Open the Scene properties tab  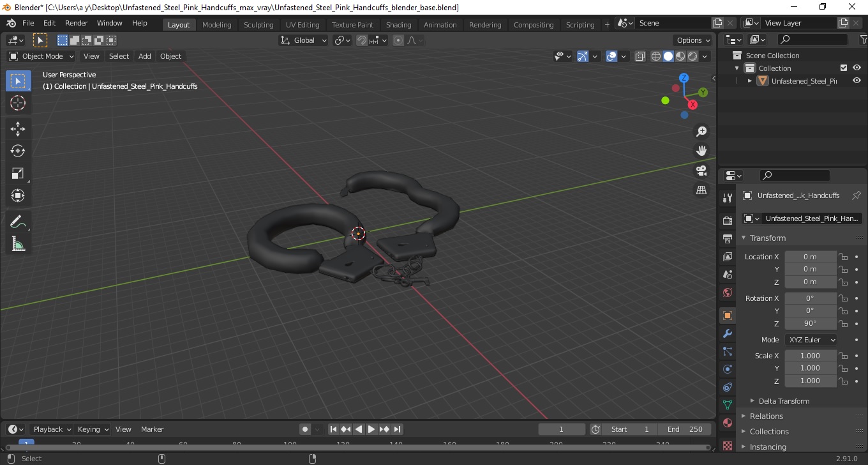click(728, 275)
